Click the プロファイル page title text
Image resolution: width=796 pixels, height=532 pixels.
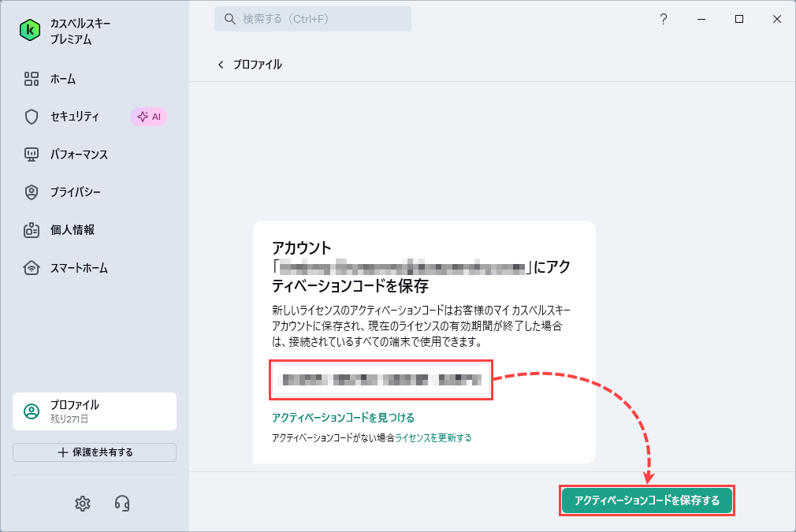tap(258, 65)
